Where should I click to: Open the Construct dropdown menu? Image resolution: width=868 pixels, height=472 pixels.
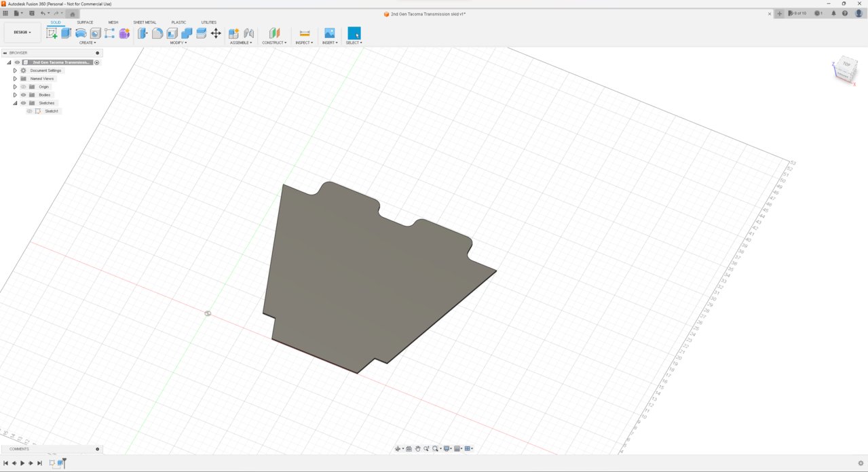tap(274, 43)
